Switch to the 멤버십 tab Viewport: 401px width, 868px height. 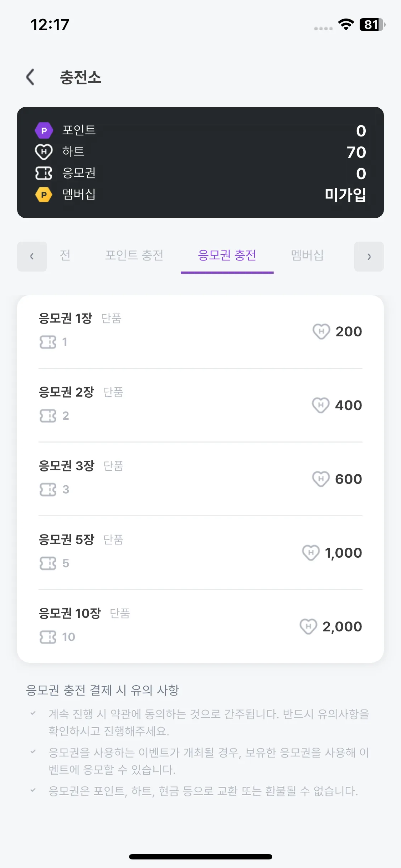click(x=307, y=255)
